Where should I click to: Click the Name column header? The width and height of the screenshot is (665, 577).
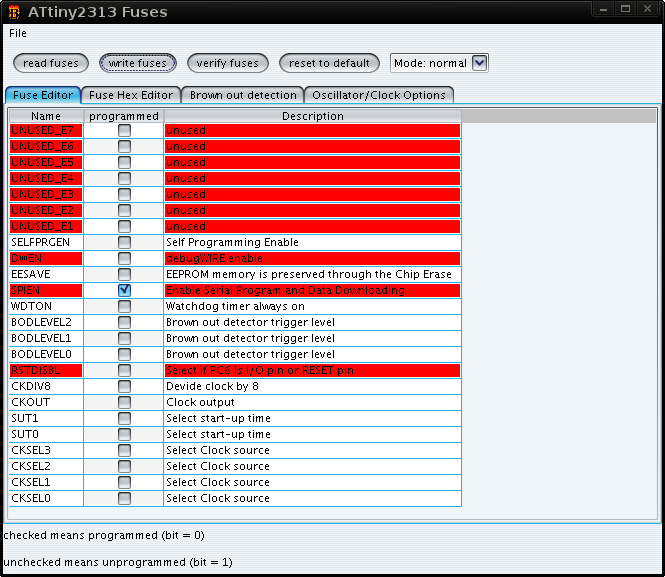point(46,116)
